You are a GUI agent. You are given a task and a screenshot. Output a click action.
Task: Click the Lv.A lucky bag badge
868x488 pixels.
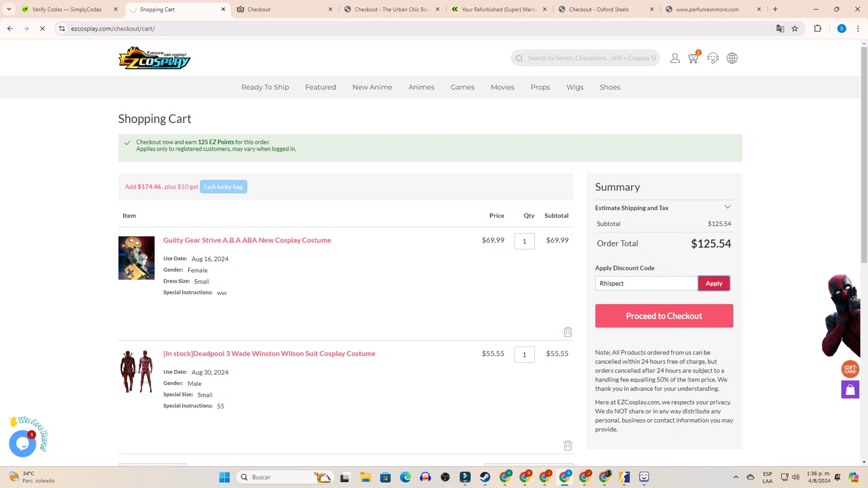(223, 187)
